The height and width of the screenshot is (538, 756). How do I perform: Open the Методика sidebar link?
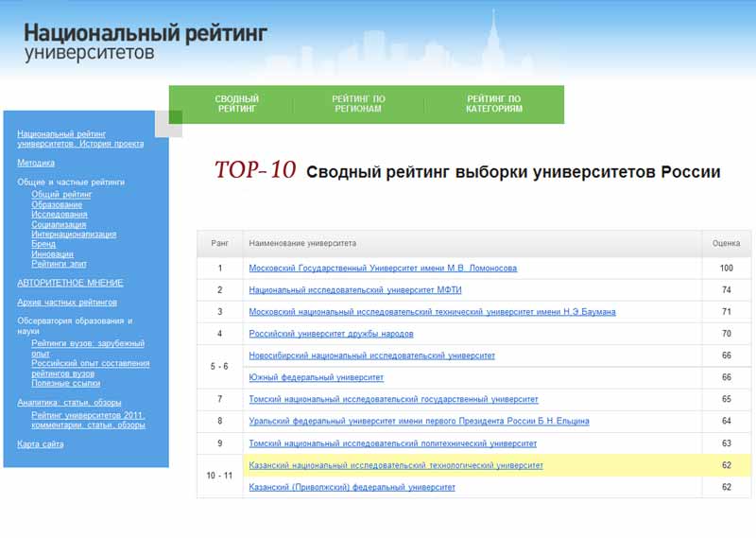click(36, 163)
